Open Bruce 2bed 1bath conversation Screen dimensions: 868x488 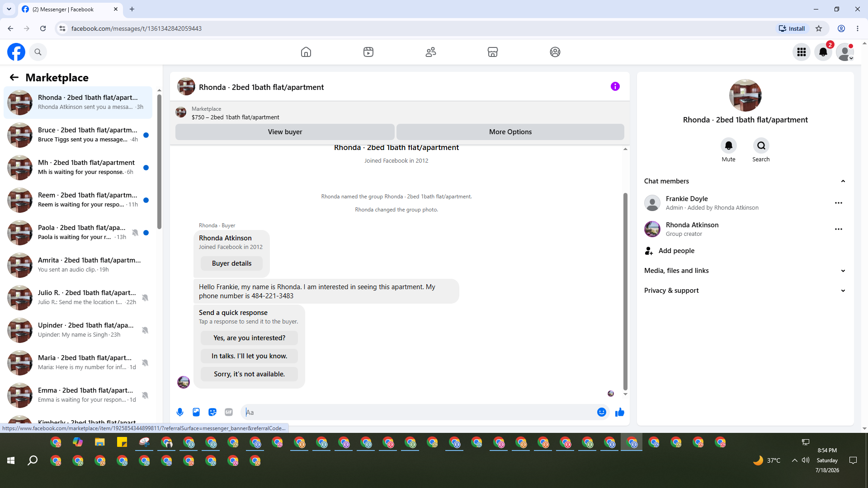point(78,135)
